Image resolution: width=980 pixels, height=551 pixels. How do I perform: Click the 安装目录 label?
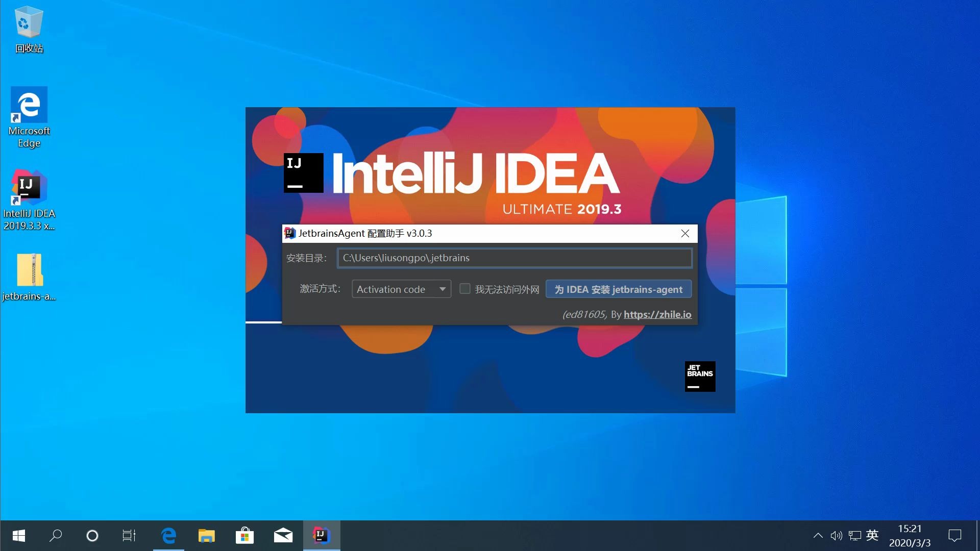click(x=306, y=258)
